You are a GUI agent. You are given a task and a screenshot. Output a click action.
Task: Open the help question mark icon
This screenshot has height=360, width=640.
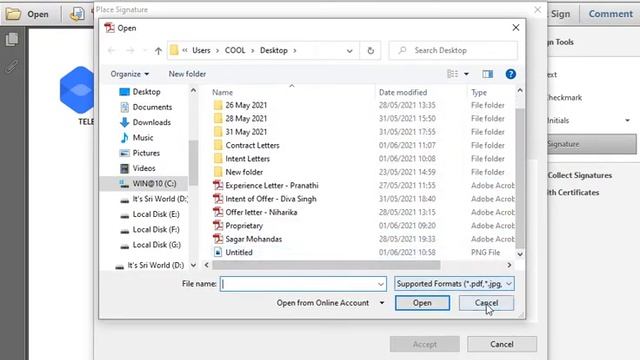click(x=510, y=74)
